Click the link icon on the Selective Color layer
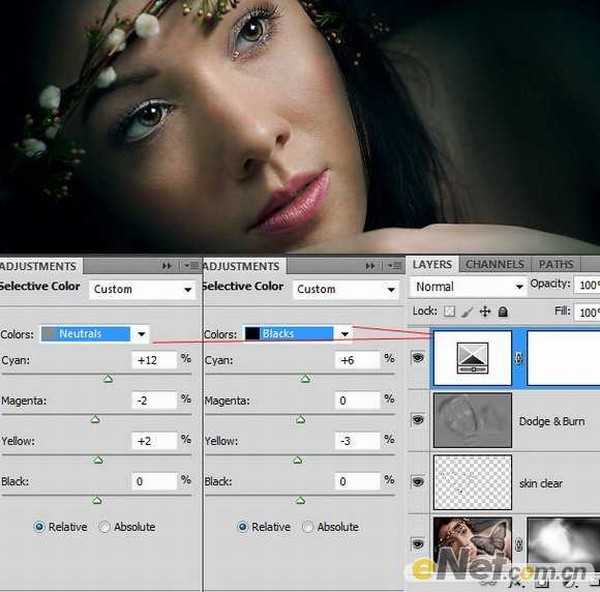 [x=518, y=359]
